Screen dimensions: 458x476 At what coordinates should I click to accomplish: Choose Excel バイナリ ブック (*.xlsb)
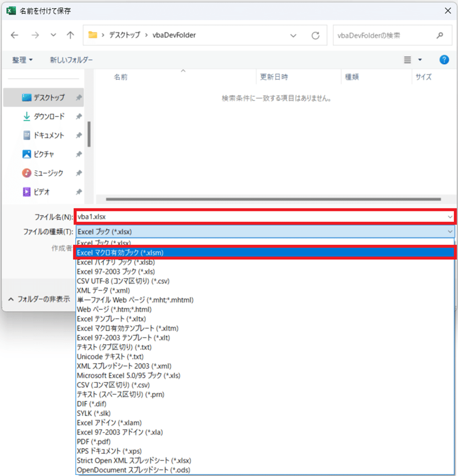[x=265, y=262]
